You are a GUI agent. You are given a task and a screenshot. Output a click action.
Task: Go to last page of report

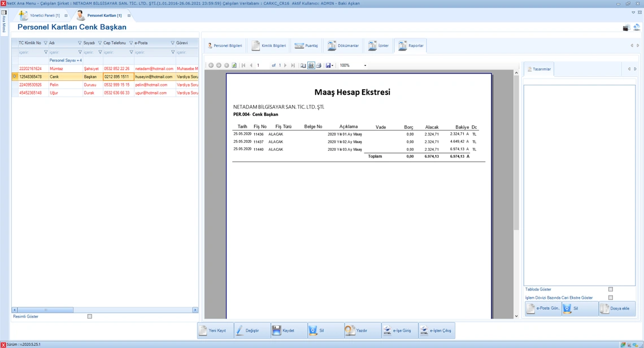(293, 66)
